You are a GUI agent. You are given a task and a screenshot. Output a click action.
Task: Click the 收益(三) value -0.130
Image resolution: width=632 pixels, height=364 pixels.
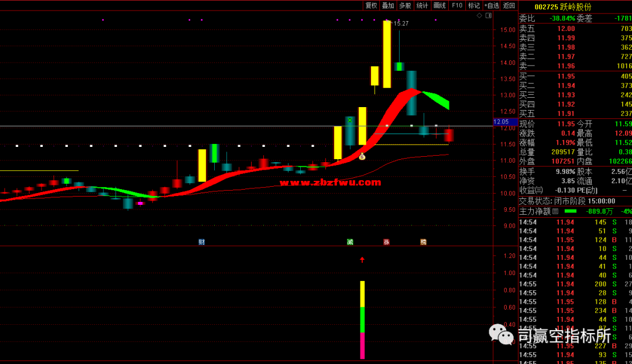(x=565, y=190)
